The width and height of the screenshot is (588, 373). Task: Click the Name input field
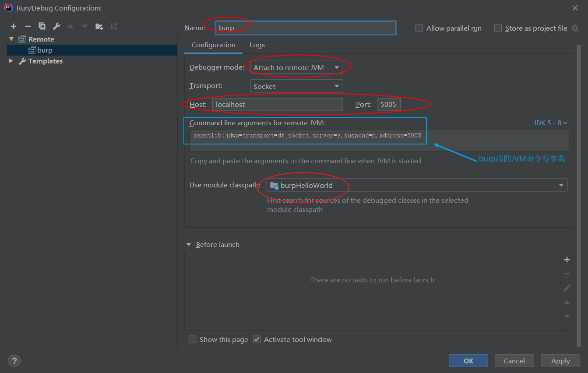click(x=306, y=28)
